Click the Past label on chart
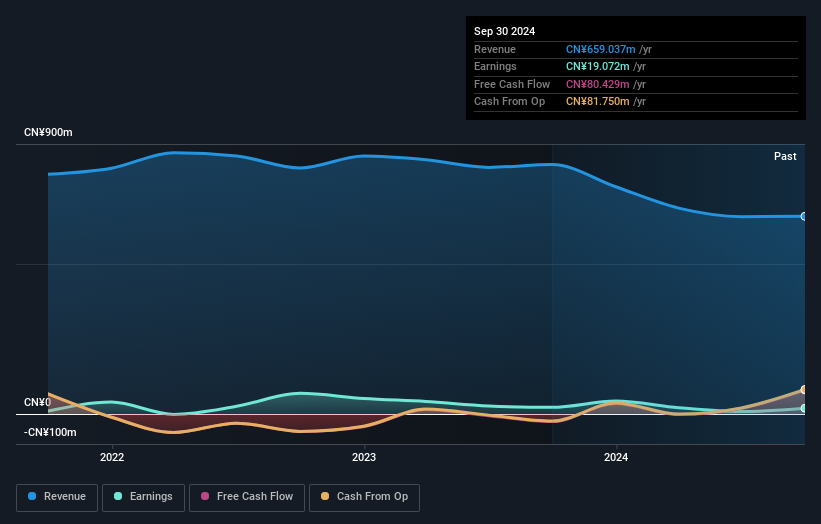 785,156
